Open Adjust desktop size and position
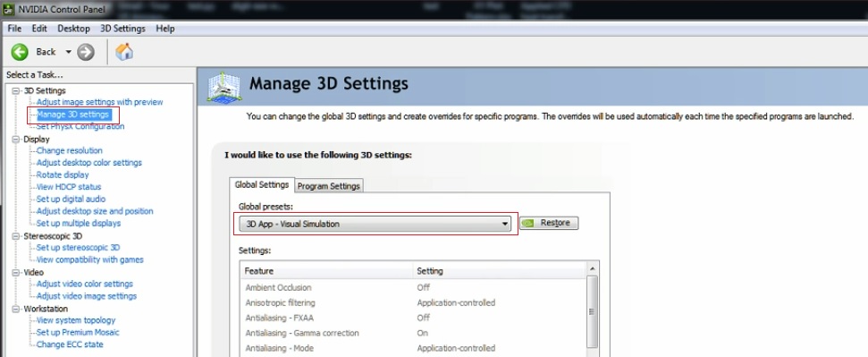 (x=95, y=211)
